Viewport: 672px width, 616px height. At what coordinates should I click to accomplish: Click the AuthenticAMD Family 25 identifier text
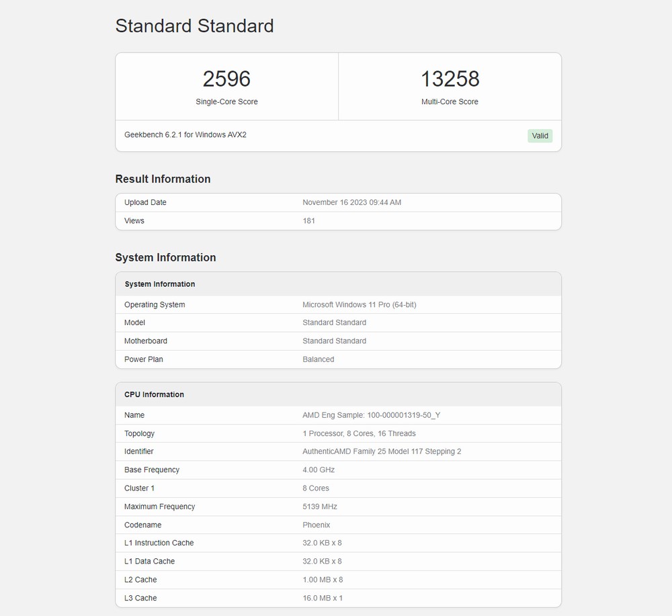point(382,451)
